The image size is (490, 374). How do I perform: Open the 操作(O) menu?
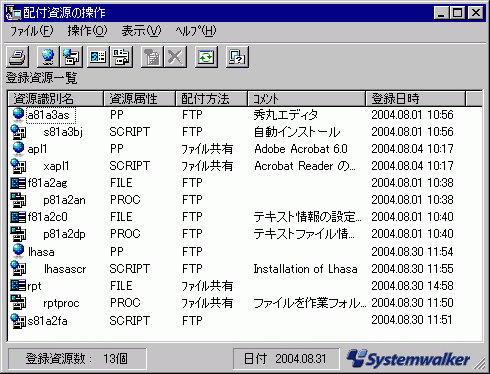tap(87, 31)
